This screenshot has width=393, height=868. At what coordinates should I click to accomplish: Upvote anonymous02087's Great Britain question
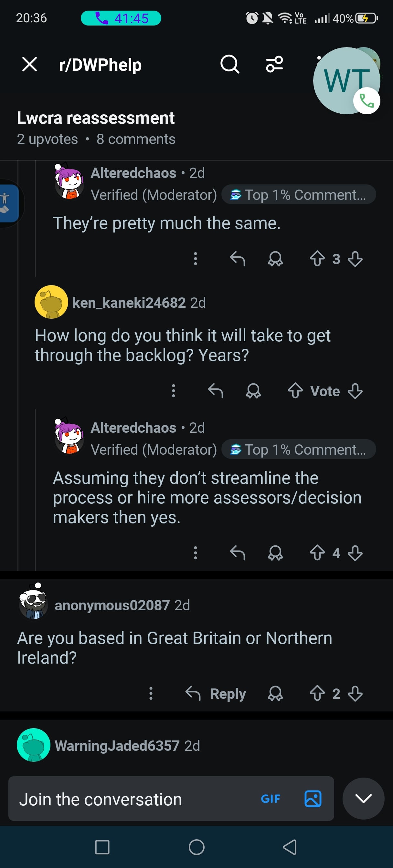pos(317,693)
